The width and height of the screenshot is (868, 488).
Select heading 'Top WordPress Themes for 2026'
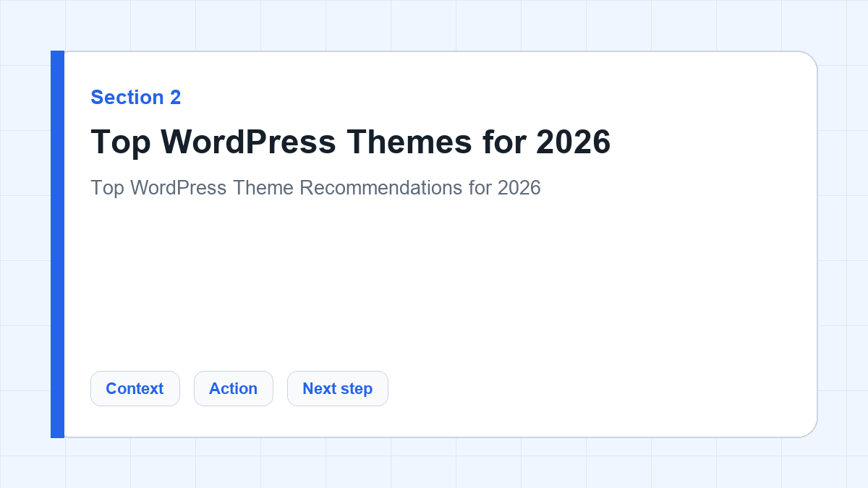point(351,142)
